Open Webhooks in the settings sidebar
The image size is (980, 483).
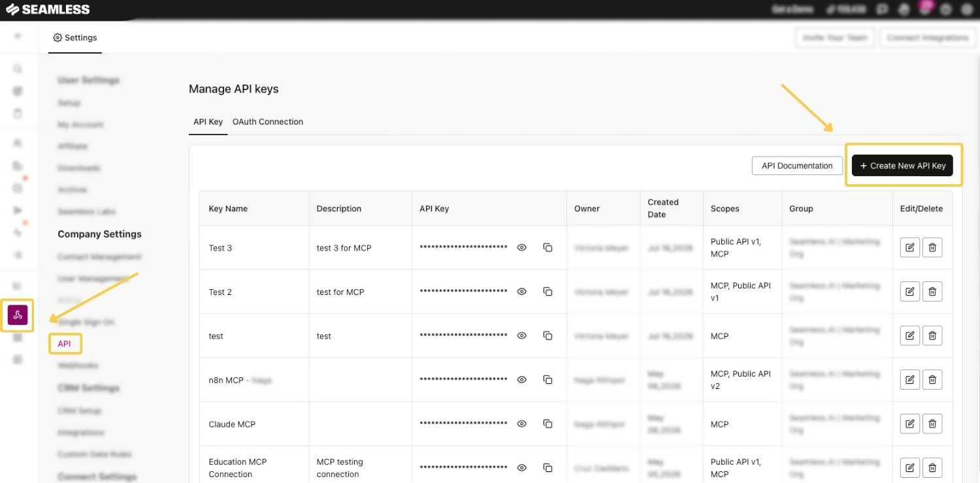[x=78, y=366]
